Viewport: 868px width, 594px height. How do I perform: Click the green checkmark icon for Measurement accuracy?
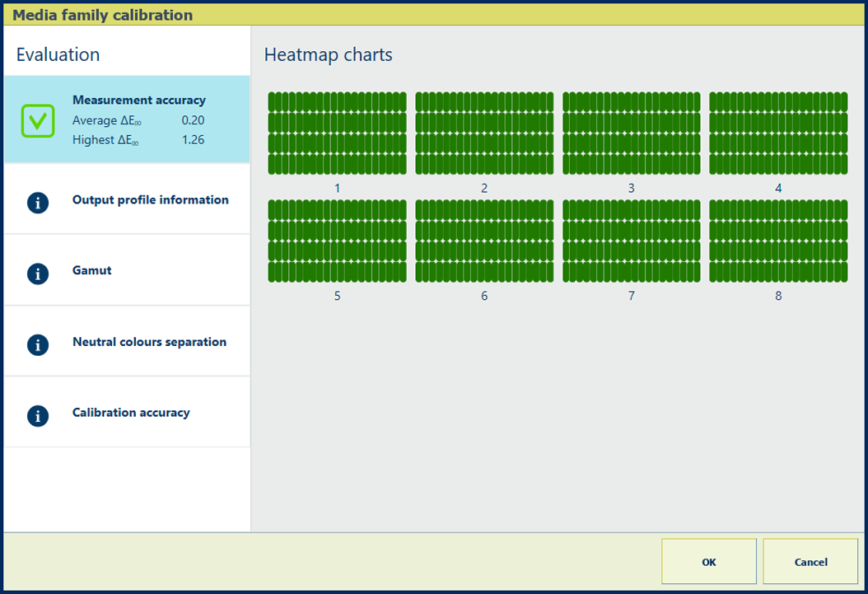(x=38, y=120)
